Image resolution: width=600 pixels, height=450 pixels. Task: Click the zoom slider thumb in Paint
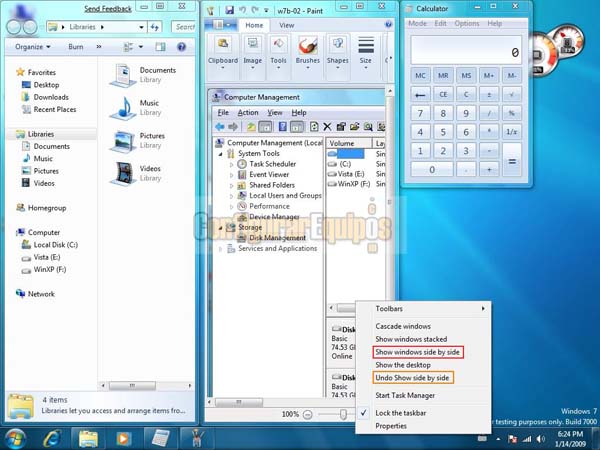pyautogui.click(x=343, y=414)
